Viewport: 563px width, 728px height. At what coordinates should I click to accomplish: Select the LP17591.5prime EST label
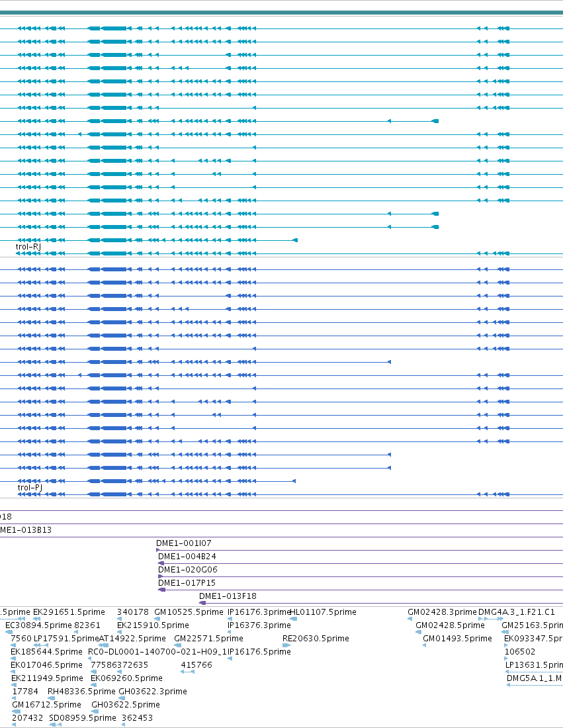[66, 639]
